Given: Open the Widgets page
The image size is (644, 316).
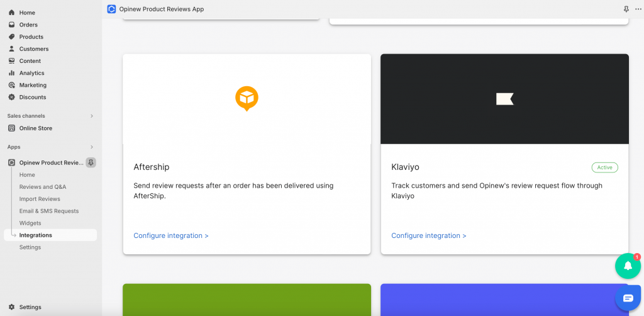Looking at the screenshot, I should click(x=30, y=223).
